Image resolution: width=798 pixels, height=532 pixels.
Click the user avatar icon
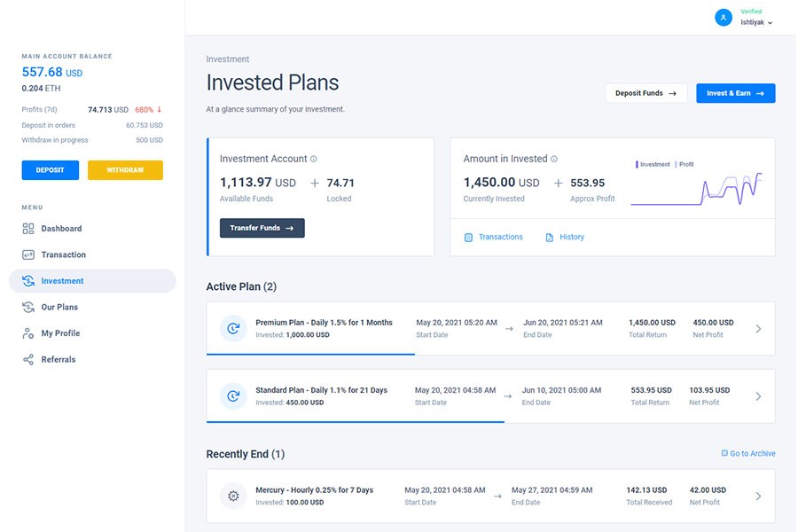click(x=724, y=18)
